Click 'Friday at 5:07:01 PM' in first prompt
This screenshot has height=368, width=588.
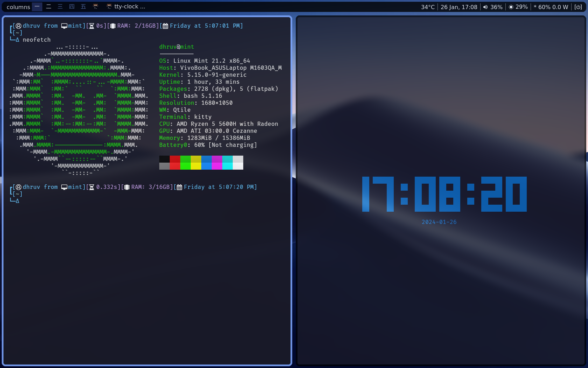pyautogui.click(x=205, y=26)
